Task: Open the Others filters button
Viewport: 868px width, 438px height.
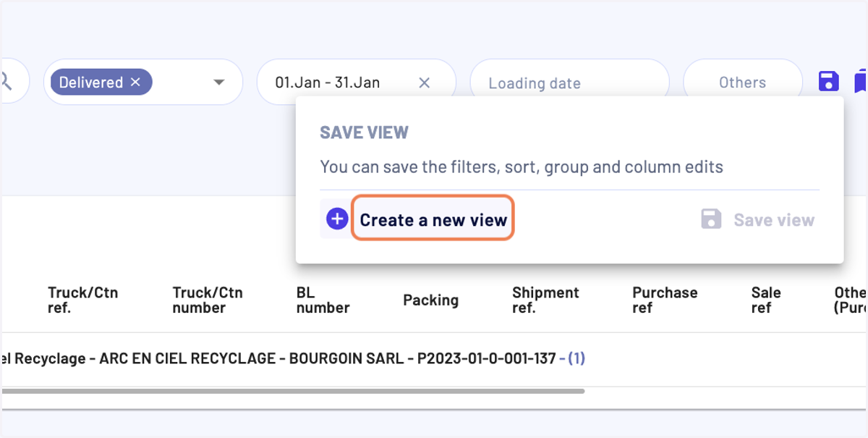Action: [742, 83]
